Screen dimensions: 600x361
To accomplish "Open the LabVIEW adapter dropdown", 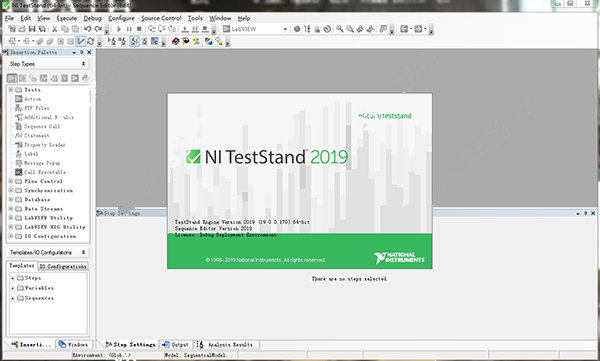I will [x=285, y=29].
